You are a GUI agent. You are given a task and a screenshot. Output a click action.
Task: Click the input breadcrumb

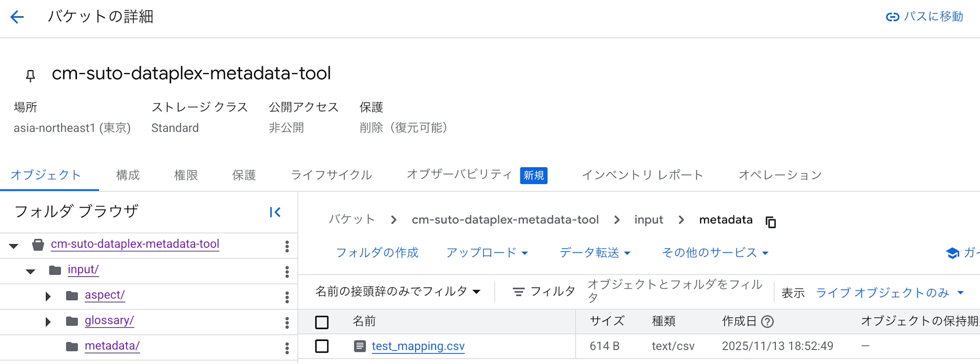click(x=649, y=220)
